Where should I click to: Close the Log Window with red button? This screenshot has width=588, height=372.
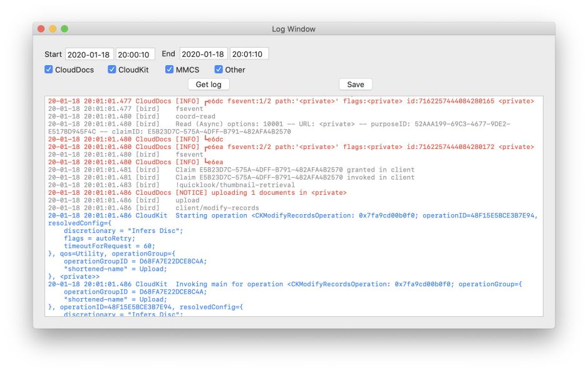pos(41,29)
